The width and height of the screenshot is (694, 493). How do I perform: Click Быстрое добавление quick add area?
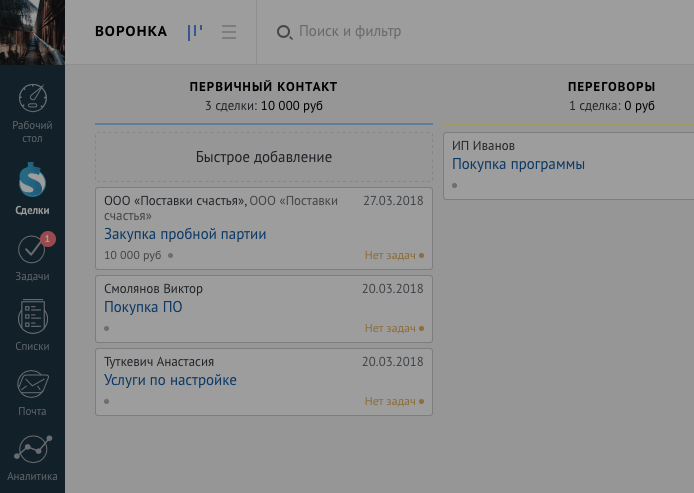264,157
